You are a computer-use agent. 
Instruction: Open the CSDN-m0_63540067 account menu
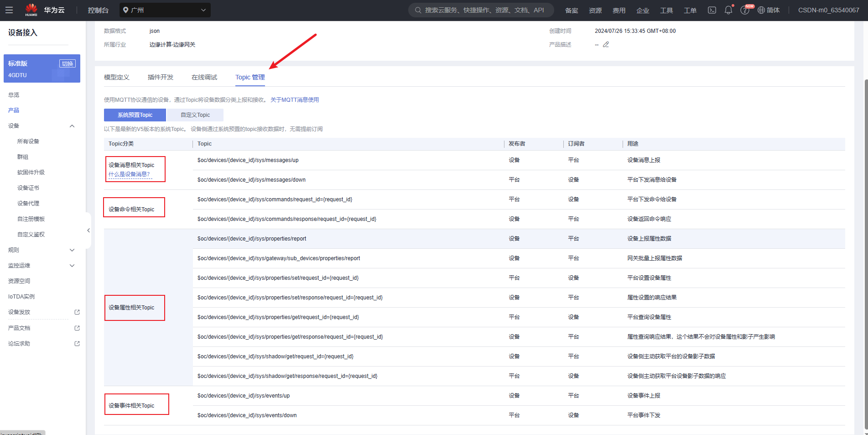coord(828,10)
